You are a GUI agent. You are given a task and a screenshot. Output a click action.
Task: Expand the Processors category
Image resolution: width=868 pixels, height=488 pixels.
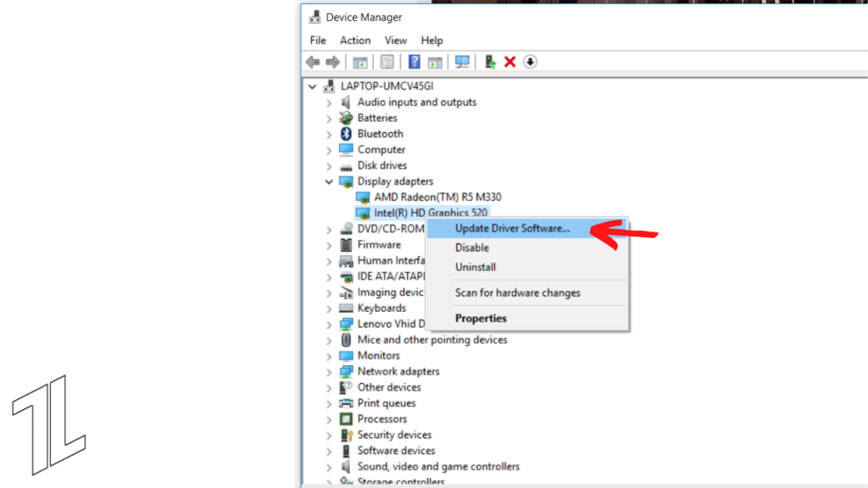(x=329, y=419)
